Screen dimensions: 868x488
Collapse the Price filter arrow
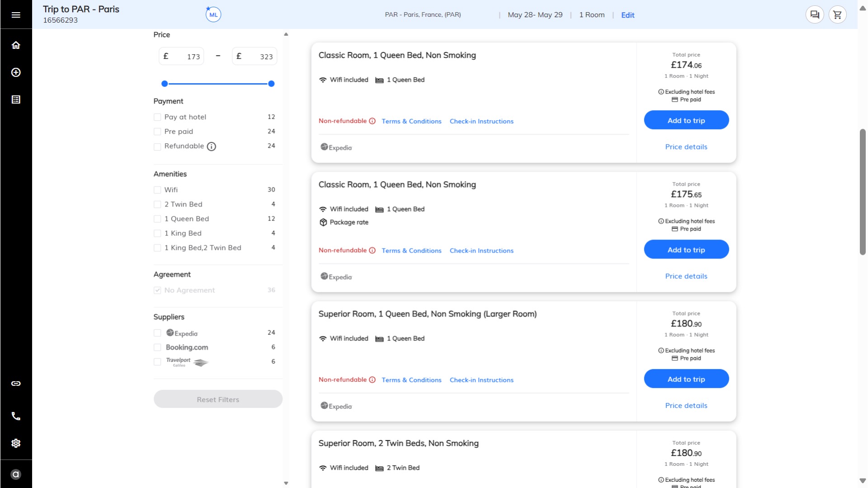point(286,34)
